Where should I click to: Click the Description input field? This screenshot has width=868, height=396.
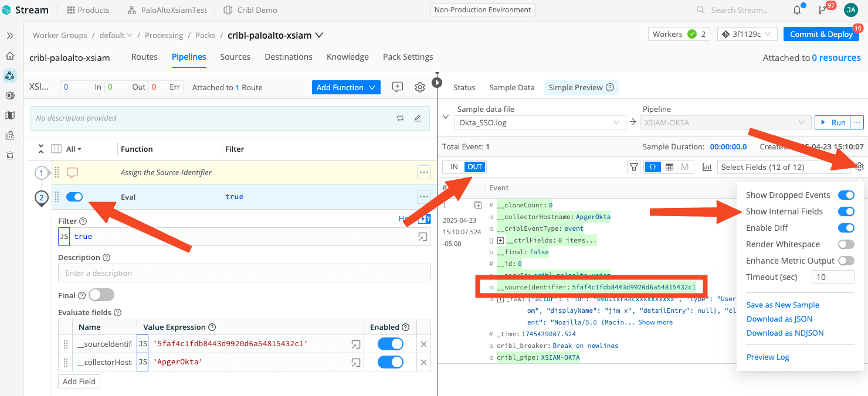[244, 273]
